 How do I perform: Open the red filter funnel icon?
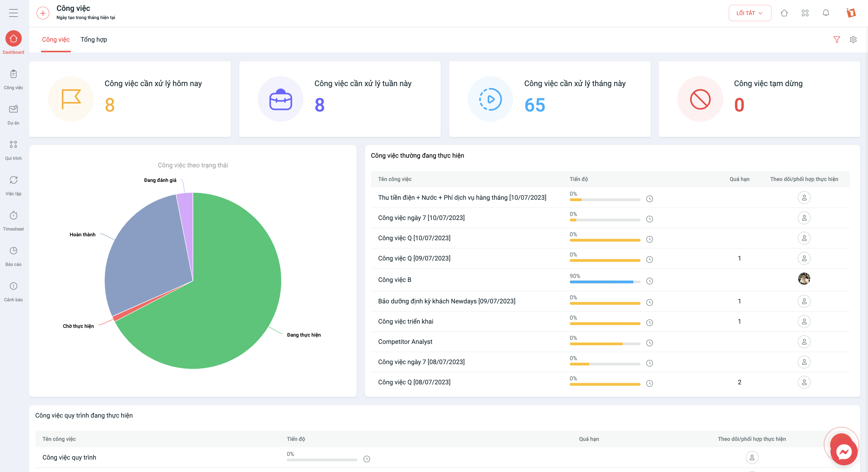(836, 39)
